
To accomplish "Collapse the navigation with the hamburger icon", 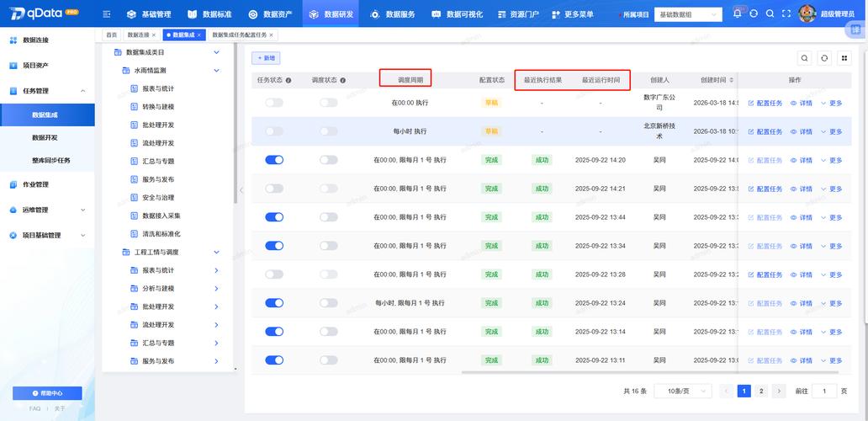I will tap(107, 13).
